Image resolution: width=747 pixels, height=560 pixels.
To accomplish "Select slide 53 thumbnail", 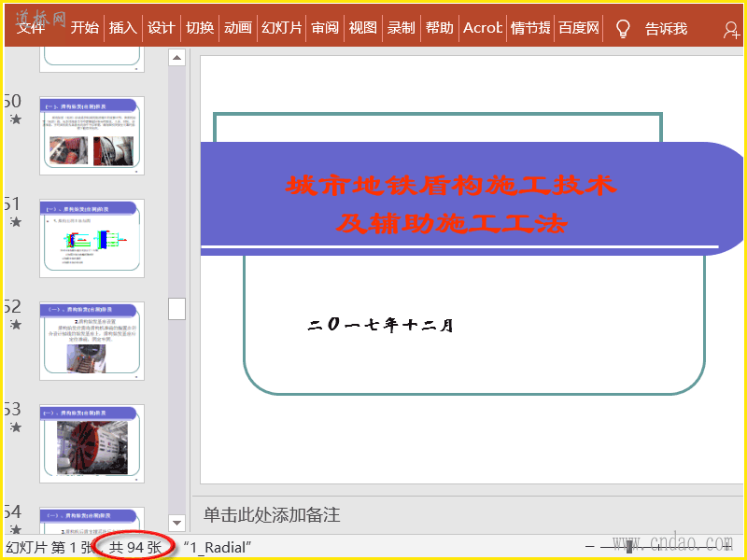I will 92,444.
